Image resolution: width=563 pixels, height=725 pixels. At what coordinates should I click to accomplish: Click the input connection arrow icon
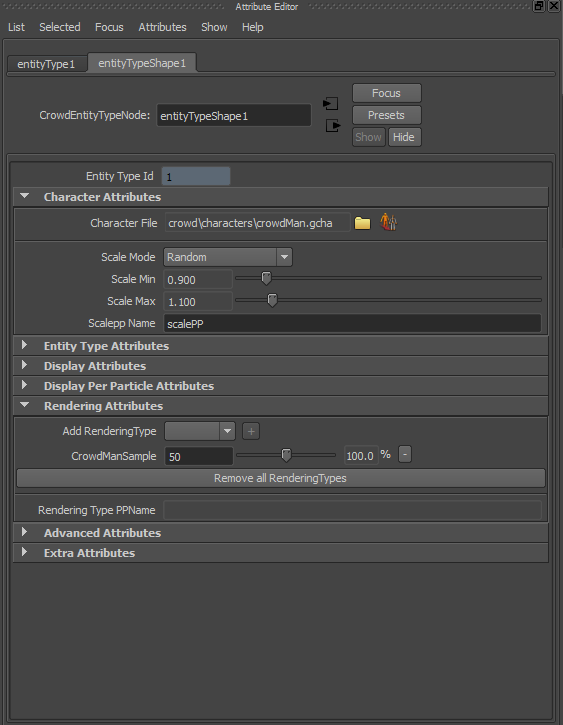[330, 103]
